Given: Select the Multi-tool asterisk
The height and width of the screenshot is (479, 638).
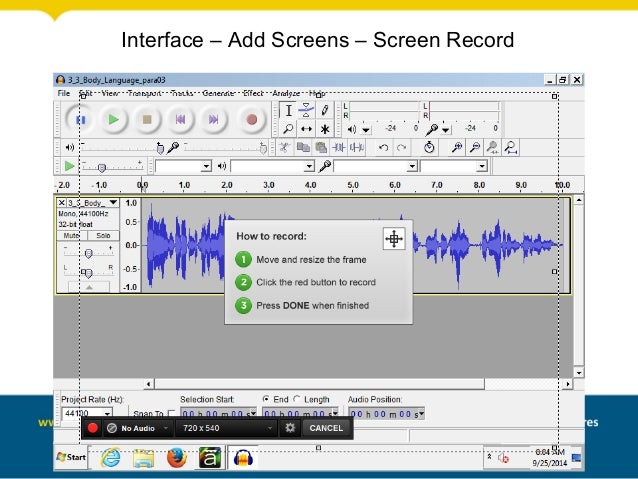Looking at the screenshot, I should pos(324,129).
